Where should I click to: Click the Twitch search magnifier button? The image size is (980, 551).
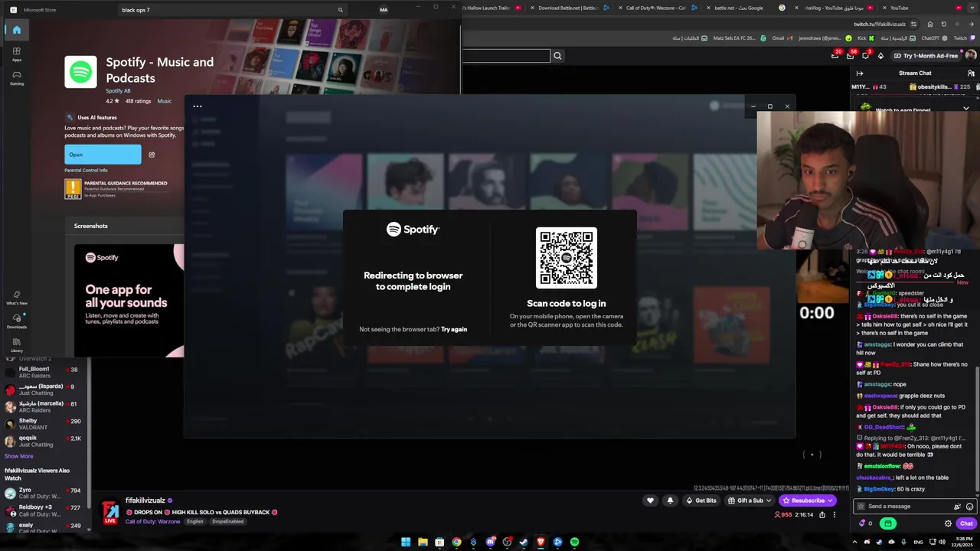point(557,55)
